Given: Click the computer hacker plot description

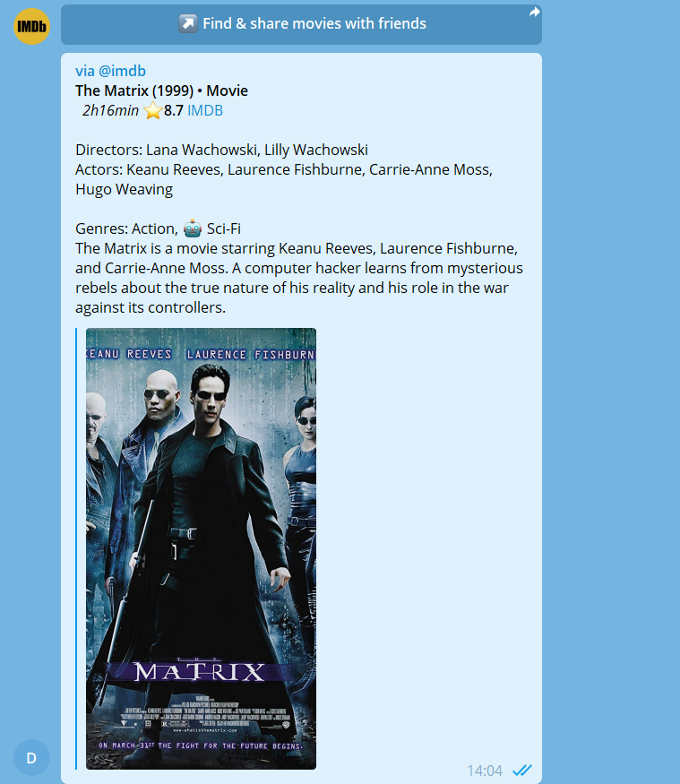Looking at the screenshot, I should tap(299, 278).
